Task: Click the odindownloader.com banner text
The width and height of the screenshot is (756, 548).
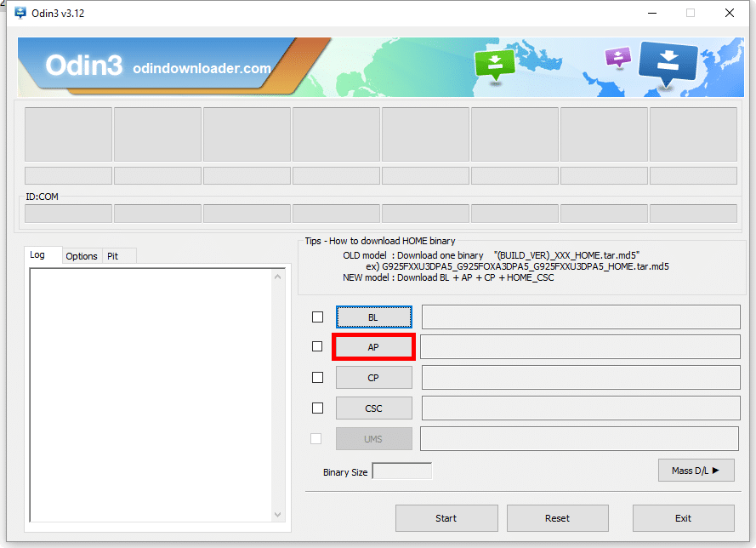Action: [x=202, y=68]
